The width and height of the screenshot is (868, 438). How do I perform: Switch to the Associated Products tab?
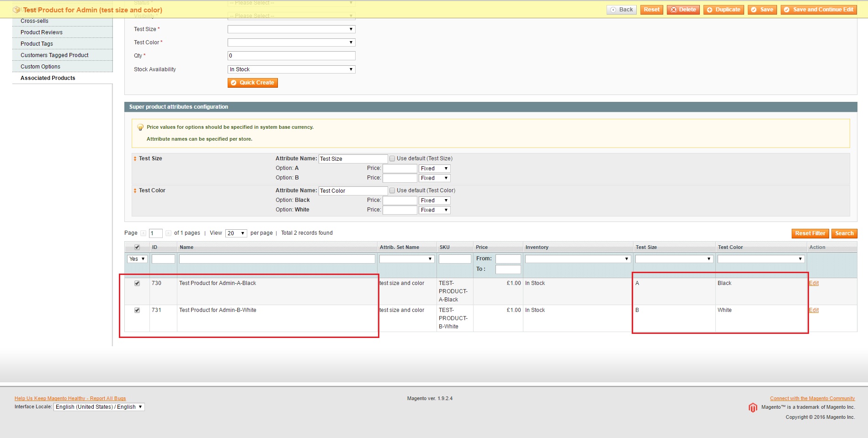click(x=48, y=78)
